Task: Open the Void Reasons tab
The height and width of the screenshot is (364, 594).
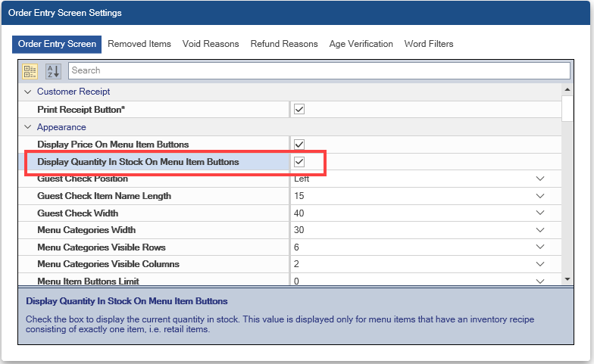Action: click(x=211, y=44)
